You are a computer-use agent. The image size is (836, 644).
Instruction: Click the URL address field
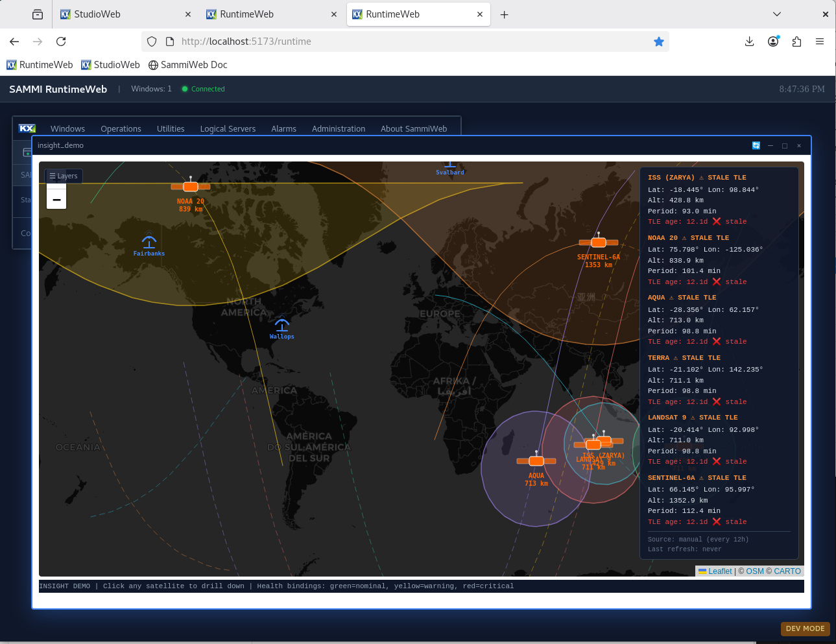405,42
